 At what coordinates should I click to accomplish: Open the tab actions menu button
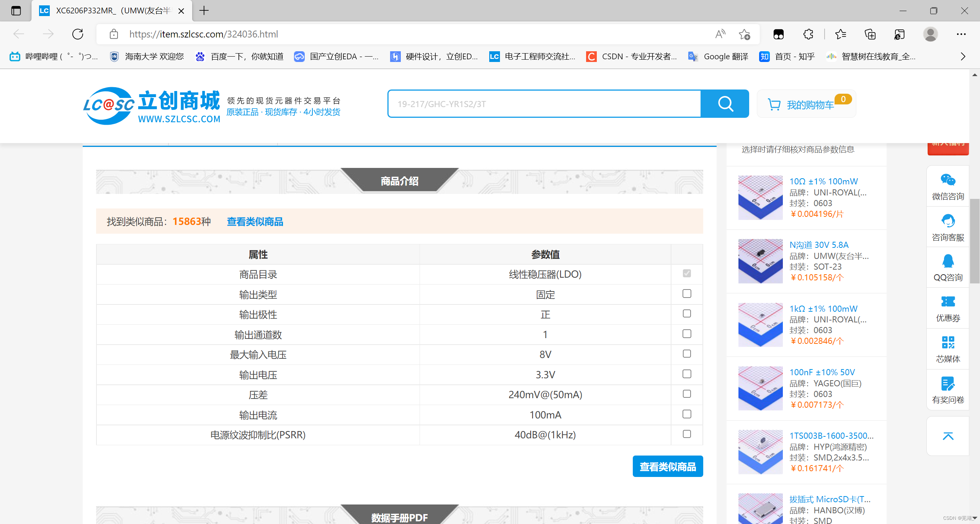point(16,11)
